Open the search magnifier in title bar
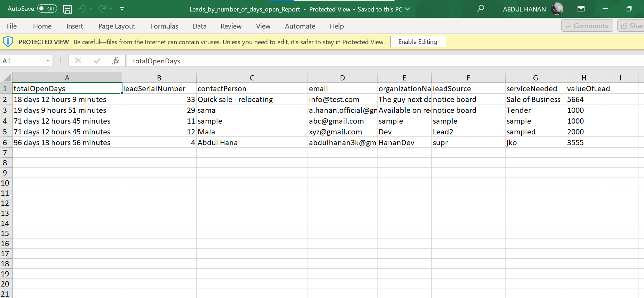The width and height of the screenshot is (644, 298). [480, 9]
